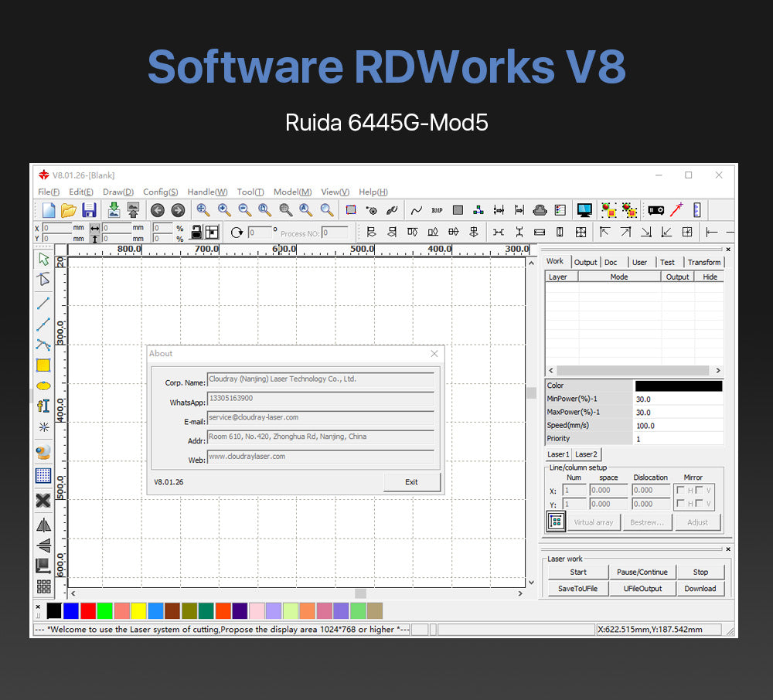Pick the blue palette swatch

click(x=71, y=610)
